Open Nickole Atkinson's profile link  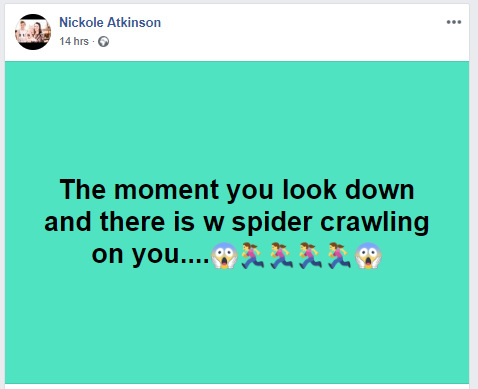point(110,22)
